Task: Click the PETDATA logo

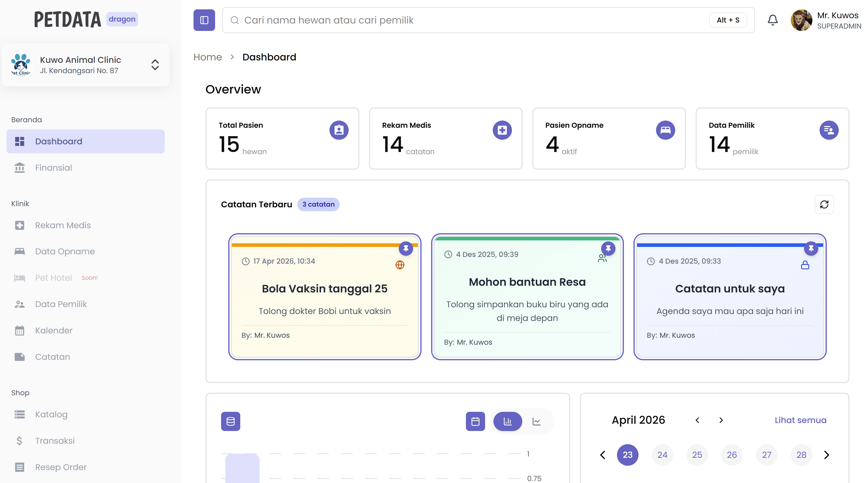Action: pos(67,19)
